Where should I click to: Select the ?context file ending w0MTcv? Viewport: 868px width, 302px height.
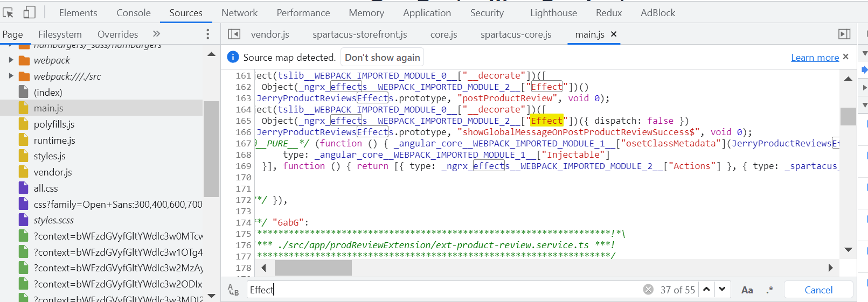118,236
